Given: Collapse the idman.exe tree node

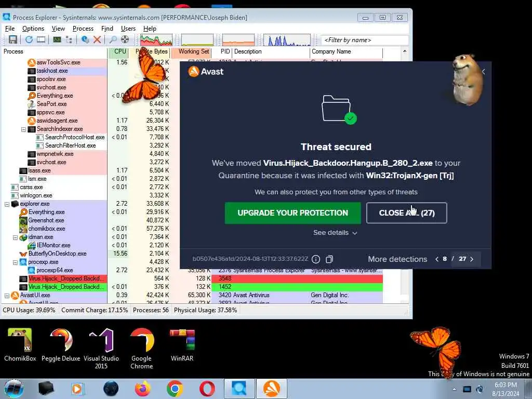Looking at the screenshot, I should tap(15, 237).
